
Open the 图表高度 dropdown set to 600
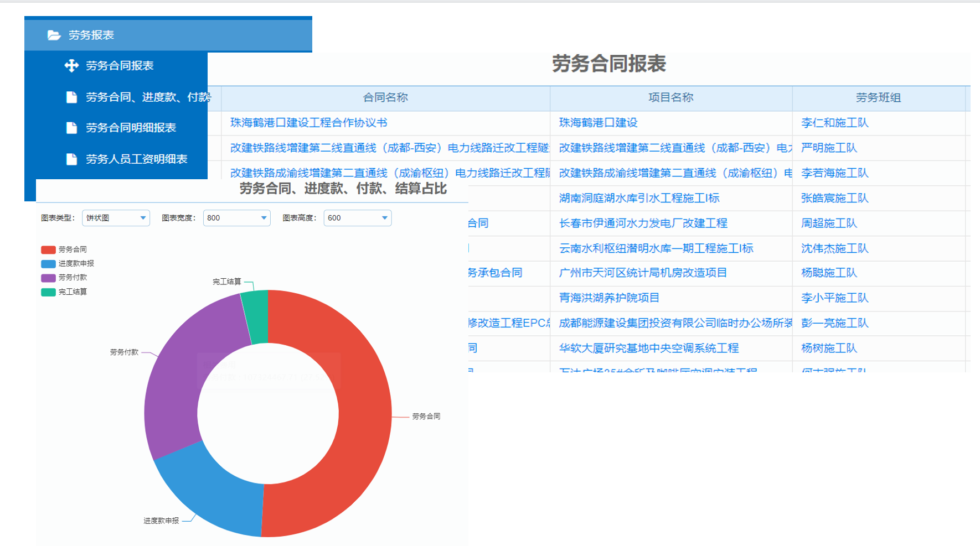coord(357,218)
